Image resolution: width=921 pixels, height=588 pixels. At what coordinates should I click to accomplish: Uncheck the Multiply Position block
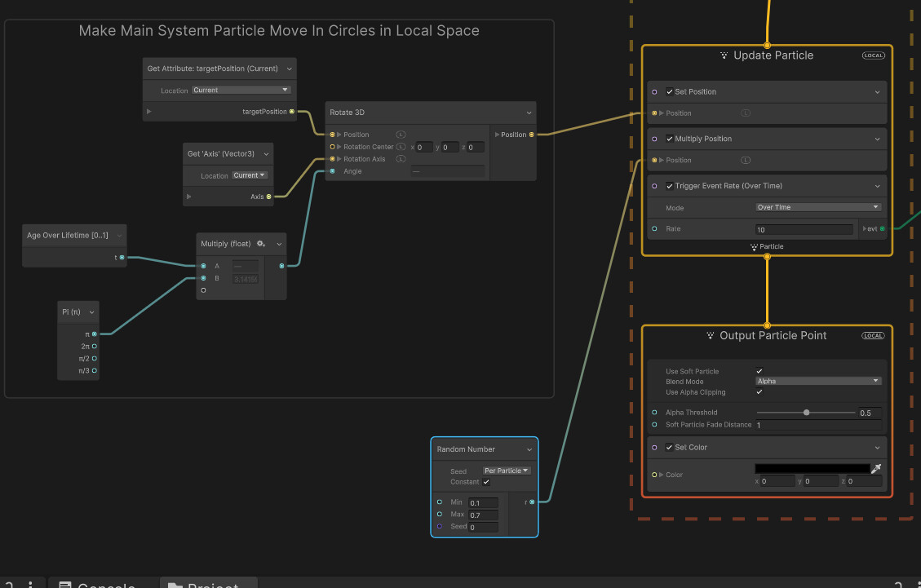(669, 140)
